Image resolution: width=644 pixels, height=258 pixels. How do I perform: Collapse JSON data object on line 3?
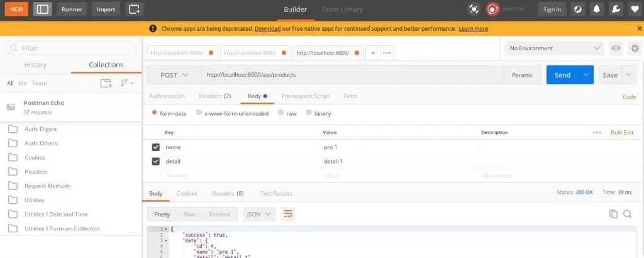point(165,240)
